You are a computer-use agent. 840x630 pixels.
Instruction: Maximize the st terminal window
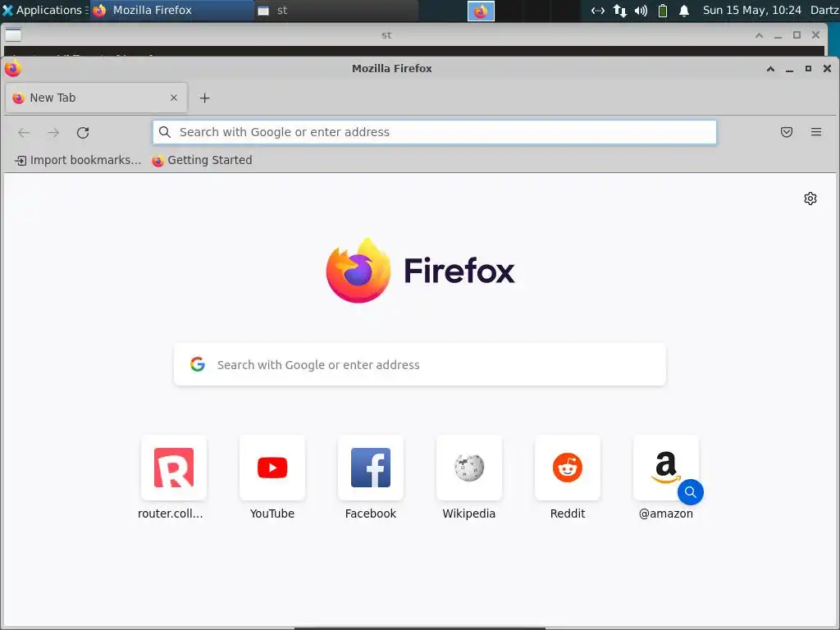tap(797, 34)
